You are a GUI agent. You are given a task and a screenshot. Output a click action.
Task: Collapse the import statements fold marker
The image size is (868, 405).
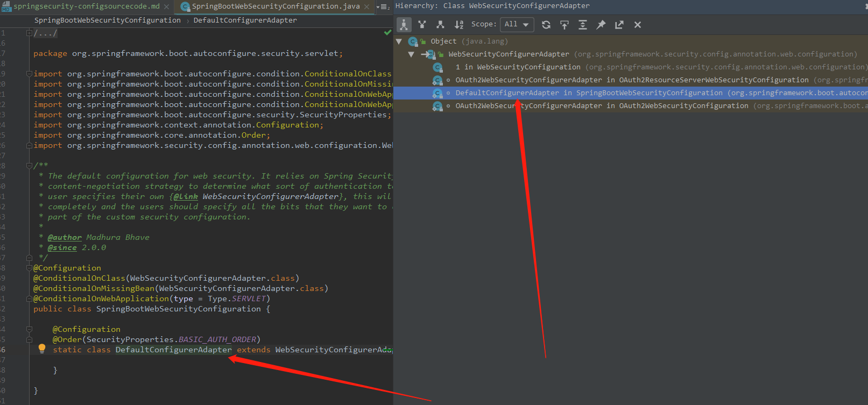tap(29, 74)
